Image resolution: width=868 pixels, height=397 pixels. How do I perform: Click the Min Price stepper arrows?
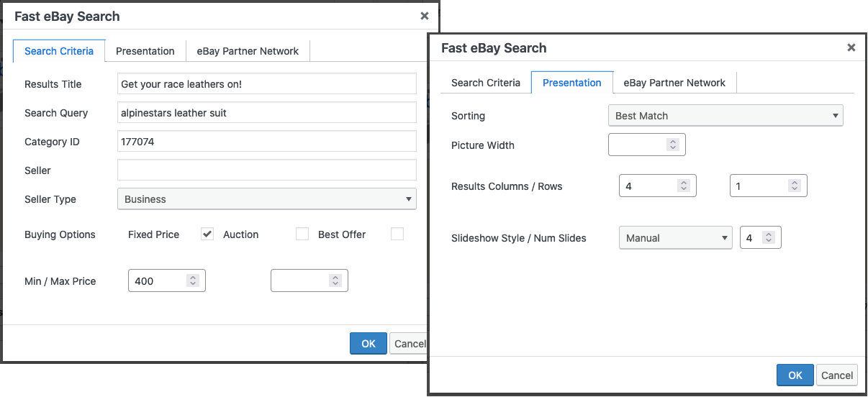(x=192, y=280)
